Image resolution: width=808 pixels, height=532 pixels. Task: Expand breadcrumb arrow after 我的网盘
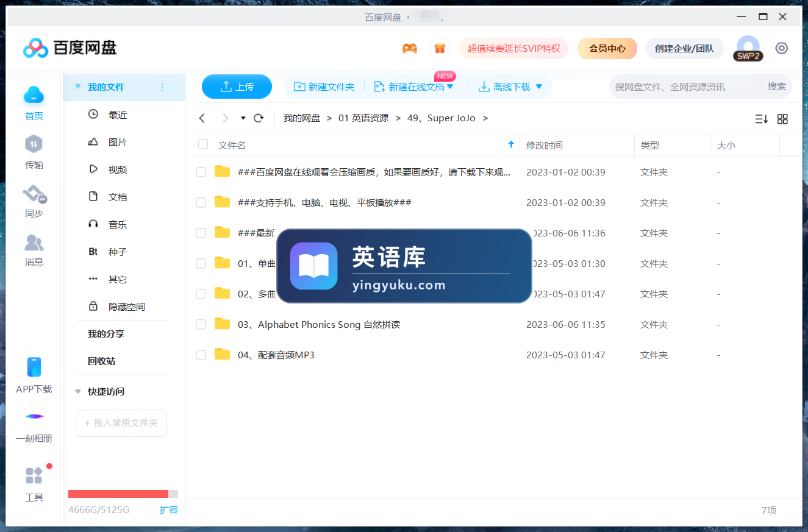click(x=329, y=118)
